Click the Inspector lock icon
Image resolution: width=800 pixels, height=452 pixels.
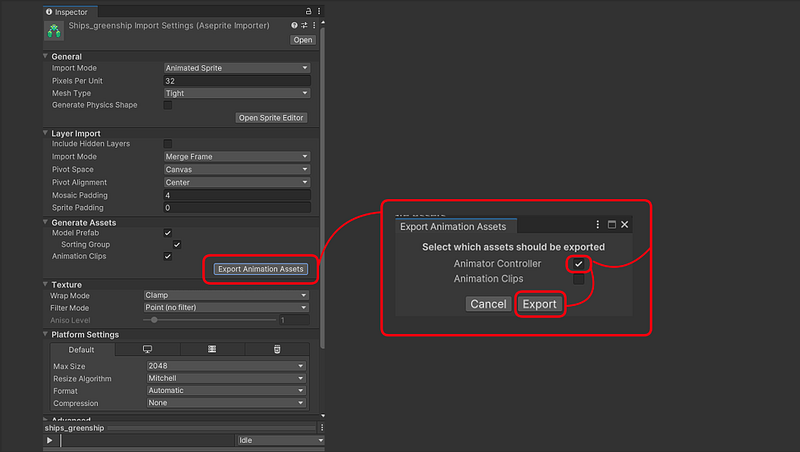click(308, 11)
